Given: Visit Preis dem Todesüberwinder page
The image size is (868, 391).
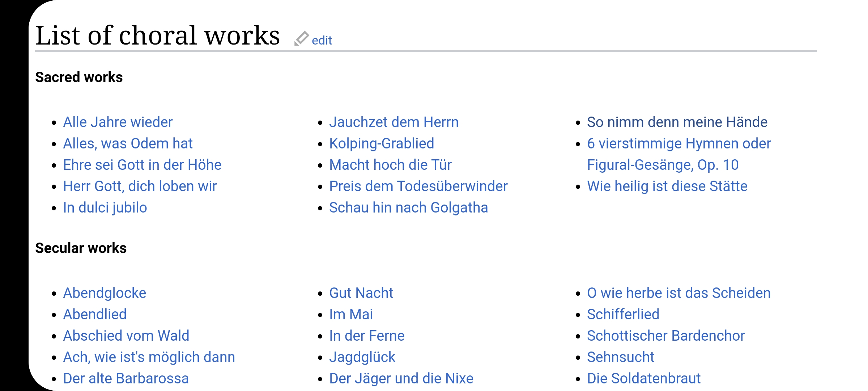Looking at the screenshot, I should pos(418,186).
